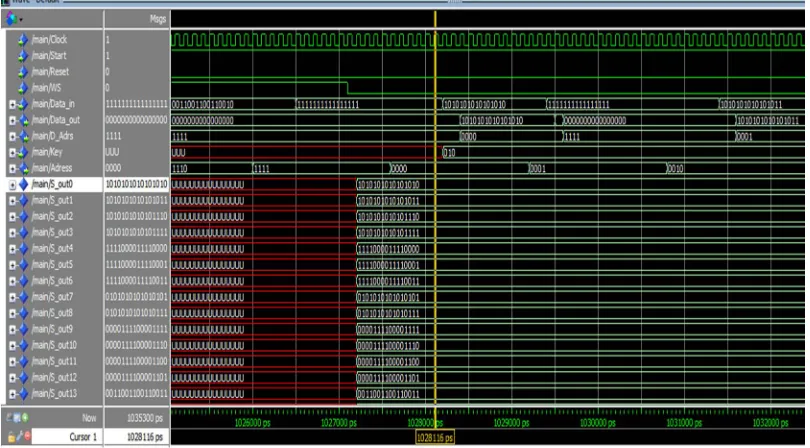
Task: Click the /main/S_out6 blue diamond icon
Action: coord(23,281)
